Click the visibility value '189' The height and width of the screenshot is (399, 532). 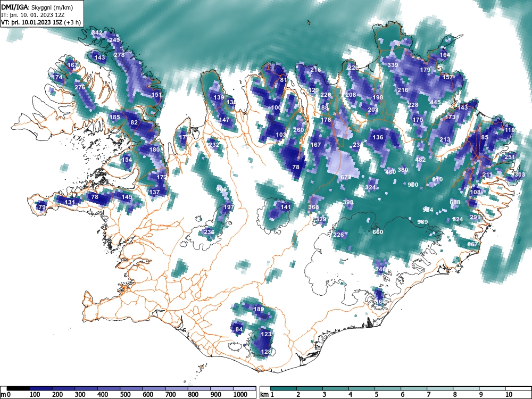[259, 309]
